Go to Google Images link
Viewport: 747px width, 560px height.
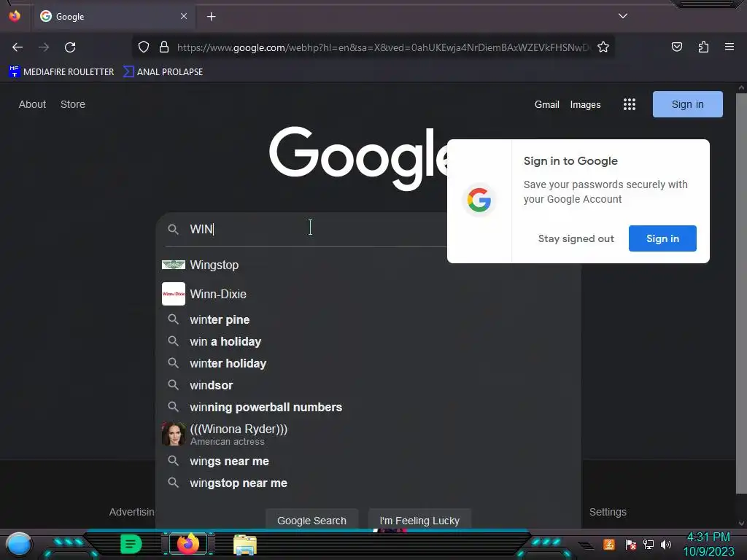(x=585, y=104)
